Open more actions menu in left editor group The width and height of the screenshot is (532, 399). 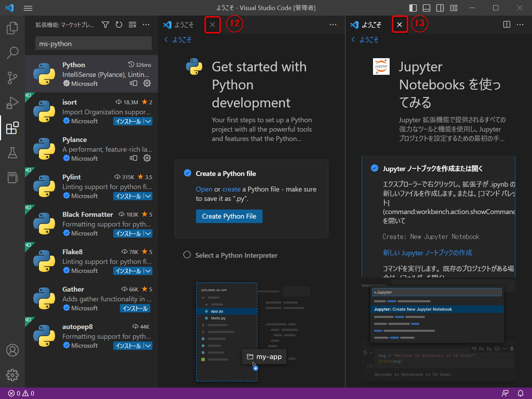333,25
